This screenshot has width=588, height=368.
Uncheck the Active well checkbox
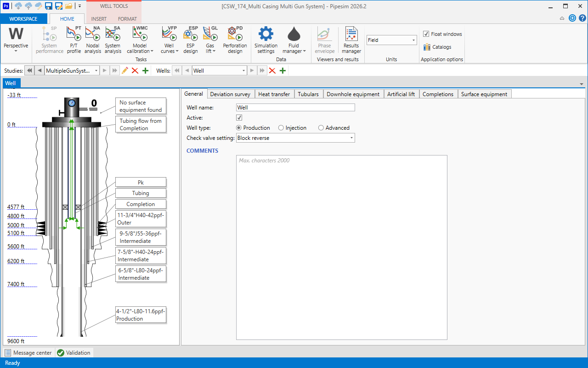pyautogui.click(x=239, y=118)
